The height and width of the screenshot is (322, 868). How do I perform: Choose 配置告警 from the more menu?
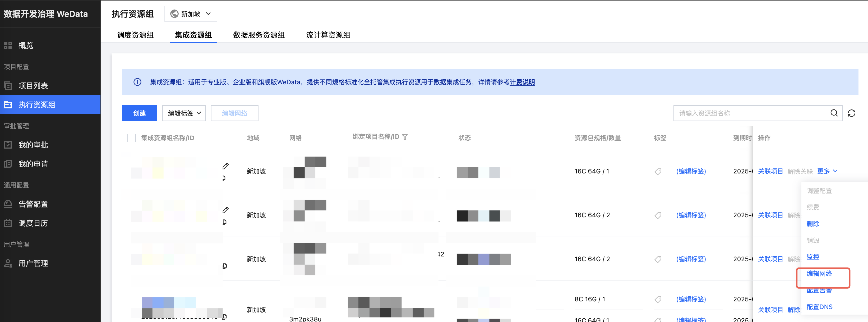(819, 290)
